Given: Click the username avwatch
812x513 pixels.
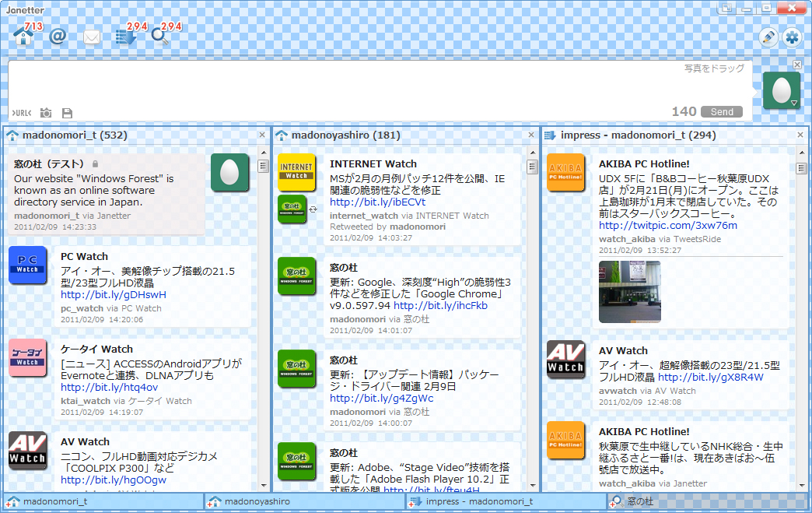Looking at the screenshot, I should [618, 391].
